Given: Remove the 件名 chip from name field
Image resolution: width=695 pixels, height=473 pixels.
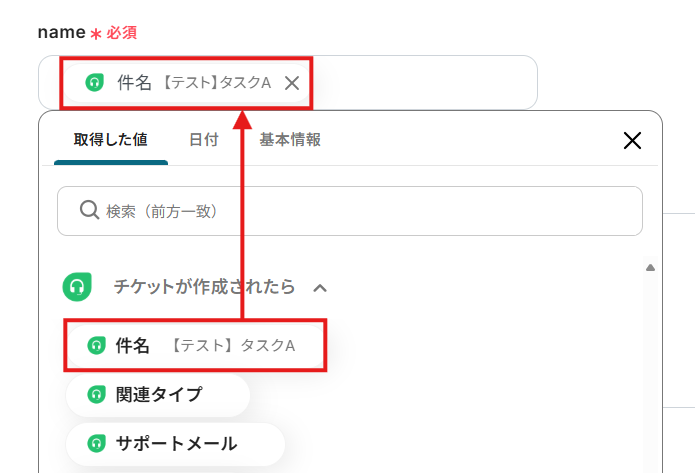Looking at the screenshot, I should [292, 83].
